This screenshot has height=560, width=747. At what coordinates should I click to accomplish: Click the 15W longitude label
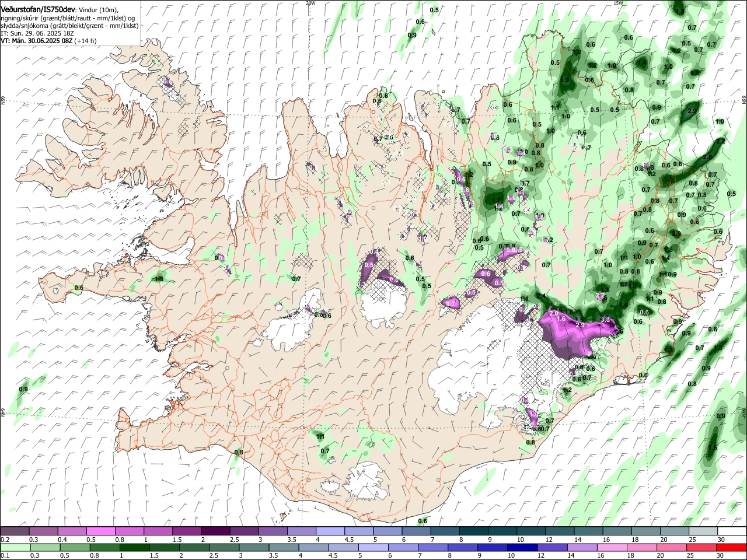(618, 3)
